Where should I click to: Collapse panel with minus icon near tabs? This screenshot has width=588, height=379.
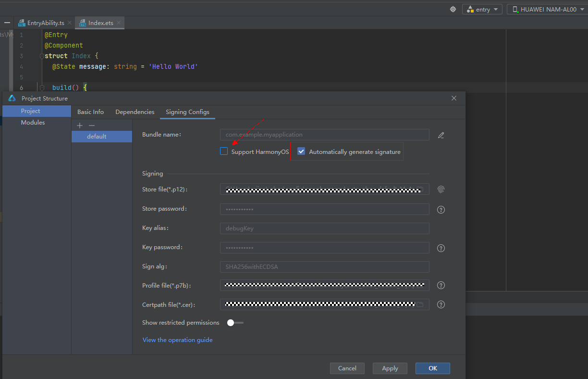[x=7, y=23]
